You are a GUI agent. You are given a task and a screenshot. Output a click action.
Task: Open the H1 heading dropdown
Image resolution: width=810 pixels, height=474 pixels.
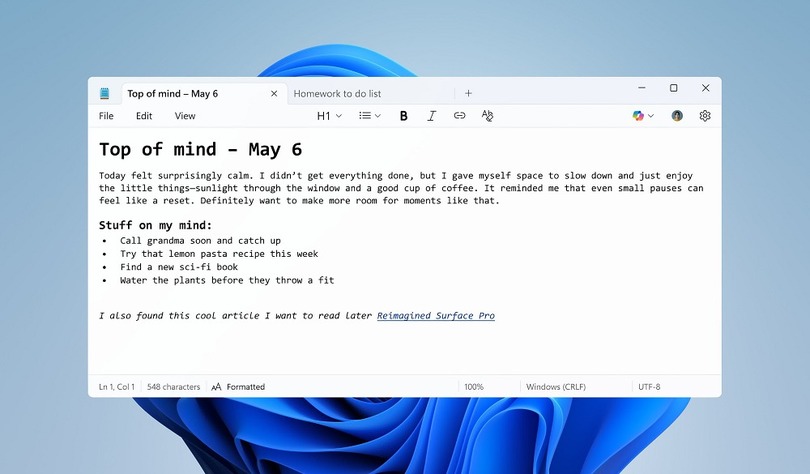tap(329, 116)
